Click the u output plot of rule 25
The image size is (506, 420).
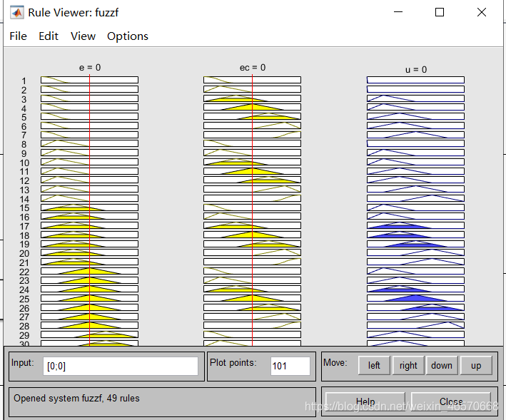tap(415, 298)
